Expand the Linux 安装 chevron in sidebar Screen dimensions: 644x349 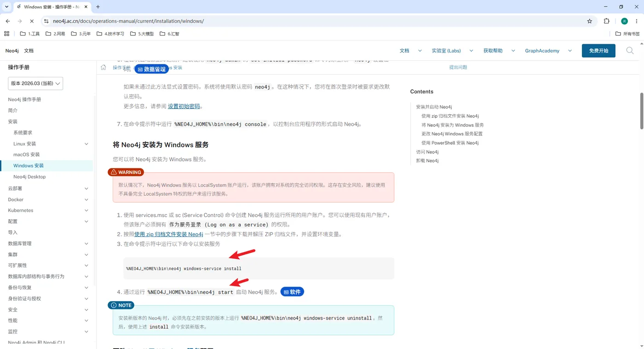[86, 144]
